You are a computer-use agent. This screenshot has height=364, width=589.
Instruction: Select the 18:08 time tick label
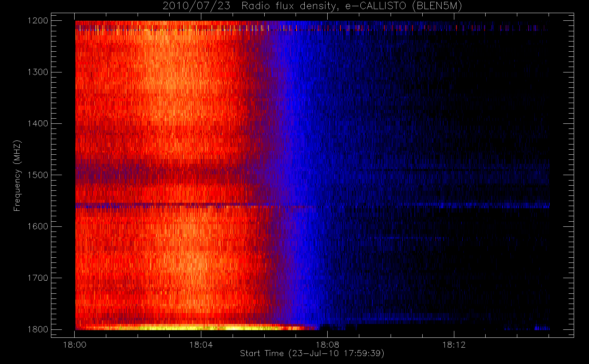tap(327, 345)
